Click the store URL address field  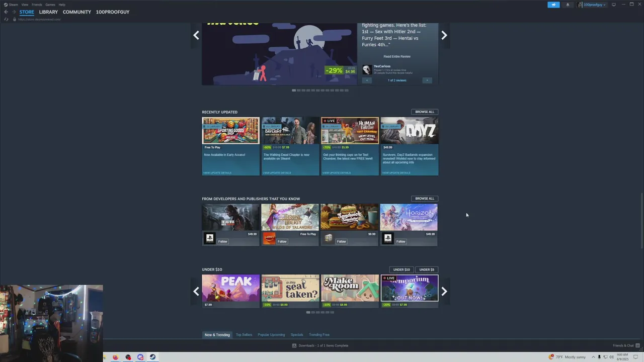(40, 19)
